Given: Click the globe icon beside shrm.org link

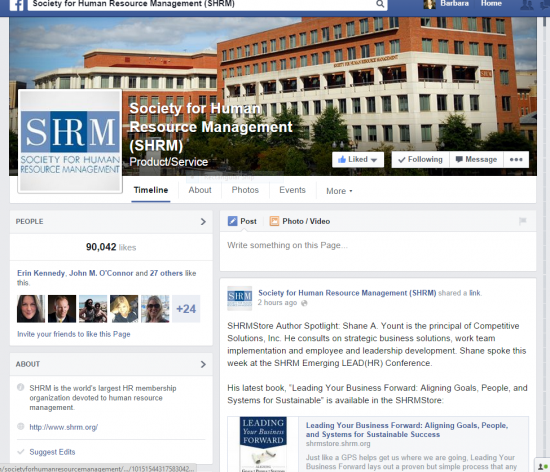Looking at the screenshot, I should tap(21, 426).
